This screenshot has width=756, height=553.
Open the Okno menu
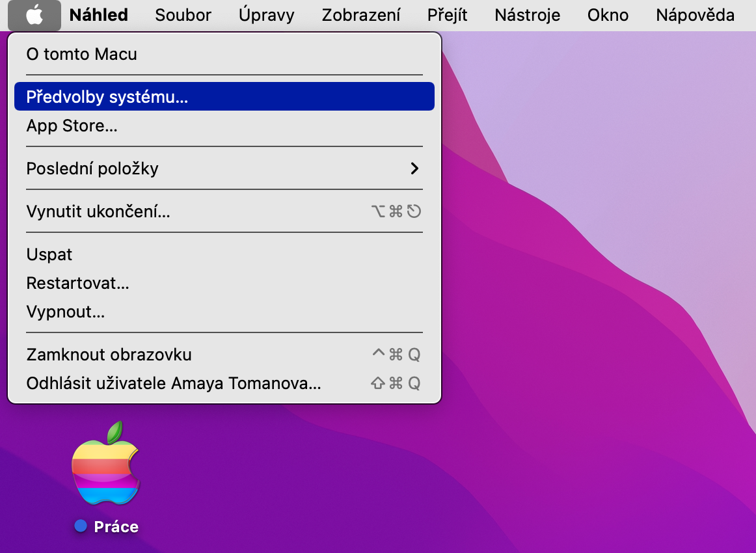(608, 16)
